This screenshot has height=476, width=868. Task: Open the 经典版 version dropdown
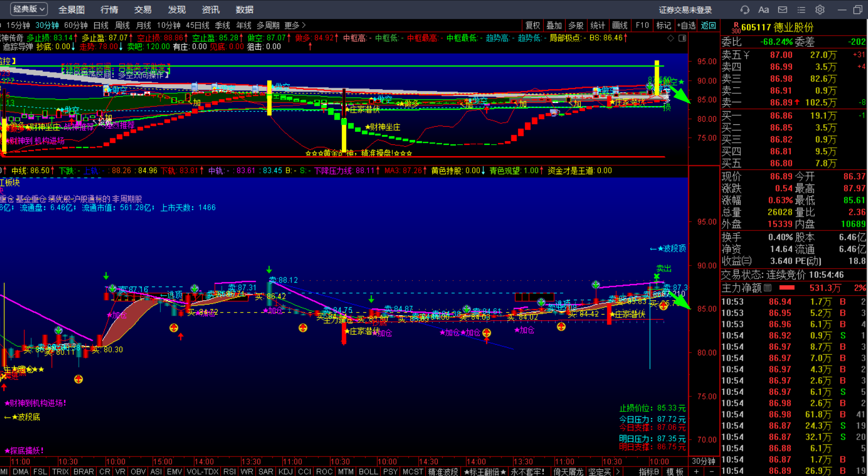pos(29,9)
